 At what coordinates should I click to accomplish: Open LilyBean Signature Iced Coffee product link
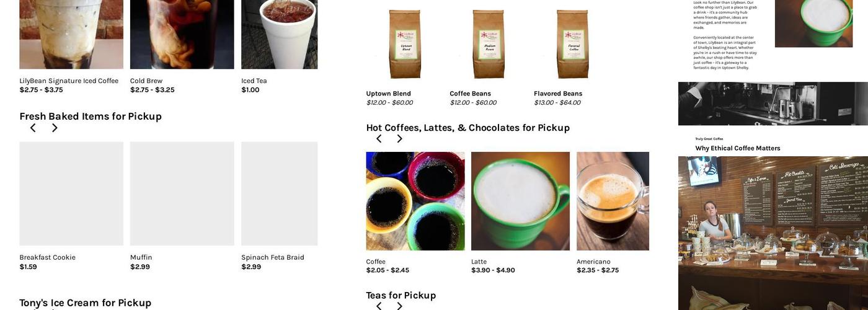(x=69, y=81)
